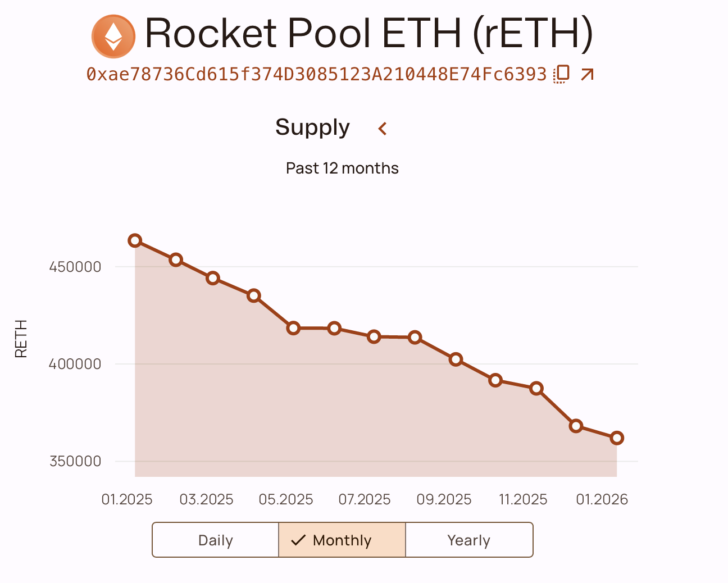Expand the Past 12 months label
Viewport: 728px width, 583px height.
coord(342,167)
